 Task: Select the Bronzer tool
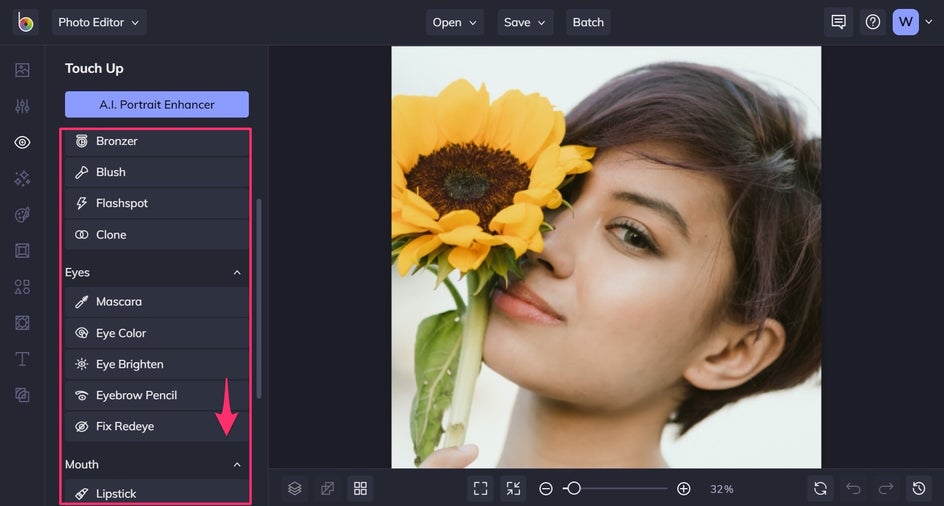(157, 141)
